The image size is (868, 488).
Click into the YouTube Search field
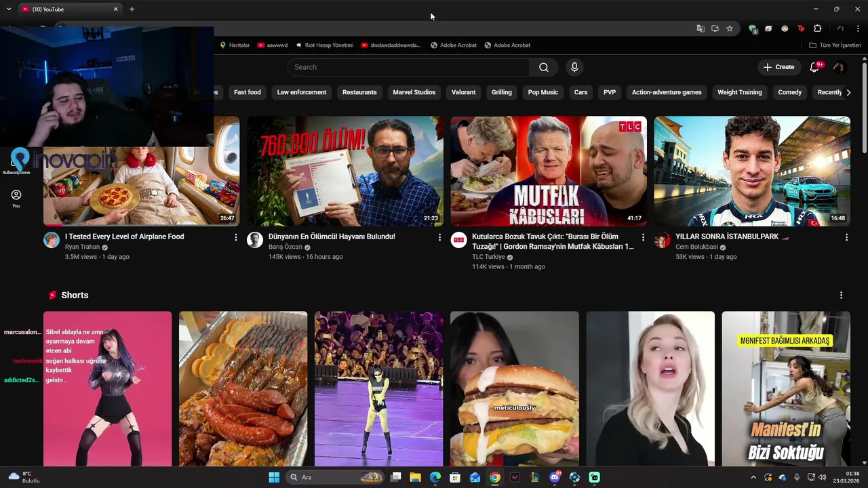(x=408, y=67)
